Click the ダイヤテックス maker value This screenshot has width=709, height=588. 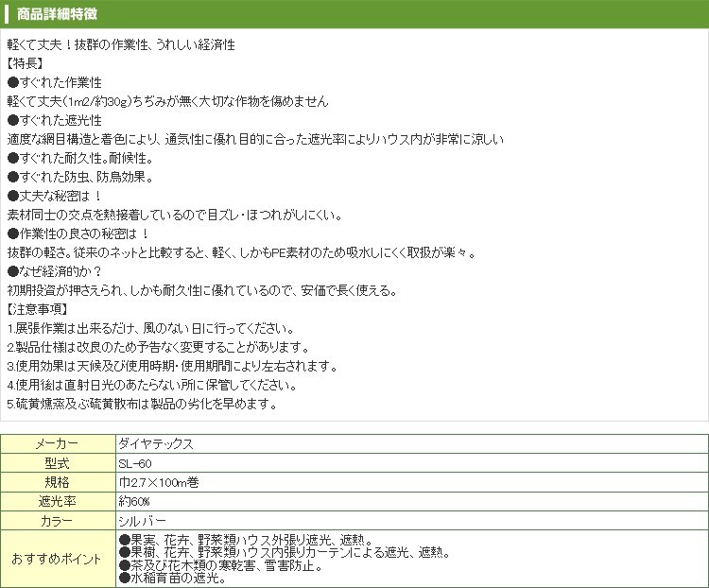pos(156,444)
